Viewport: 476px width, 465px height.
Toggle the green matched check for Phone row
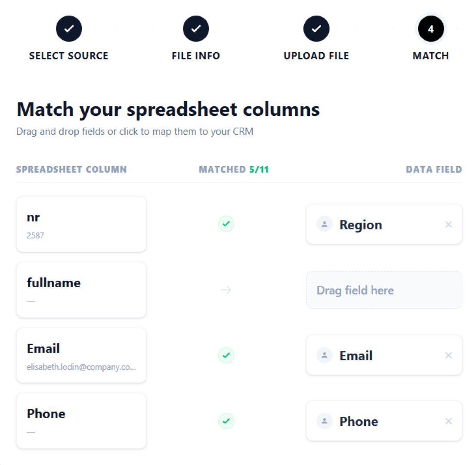tap(226, 421)
